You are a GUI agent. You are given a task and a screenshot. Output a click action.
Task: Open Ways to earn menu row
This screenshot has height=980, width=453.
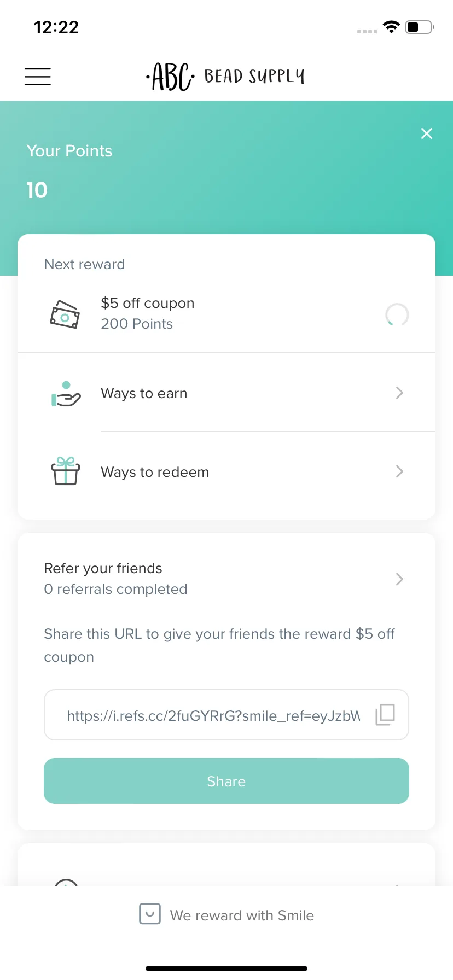pos(226,393)
